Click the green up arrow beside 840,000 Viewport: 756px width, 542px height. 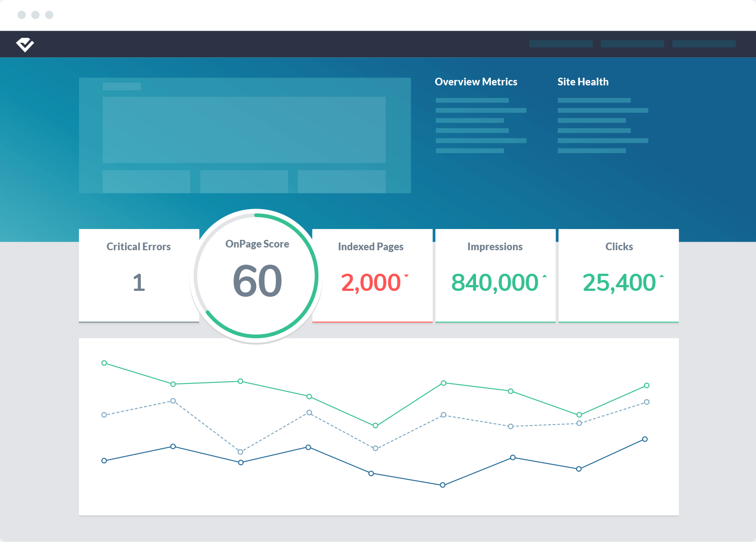544,276
